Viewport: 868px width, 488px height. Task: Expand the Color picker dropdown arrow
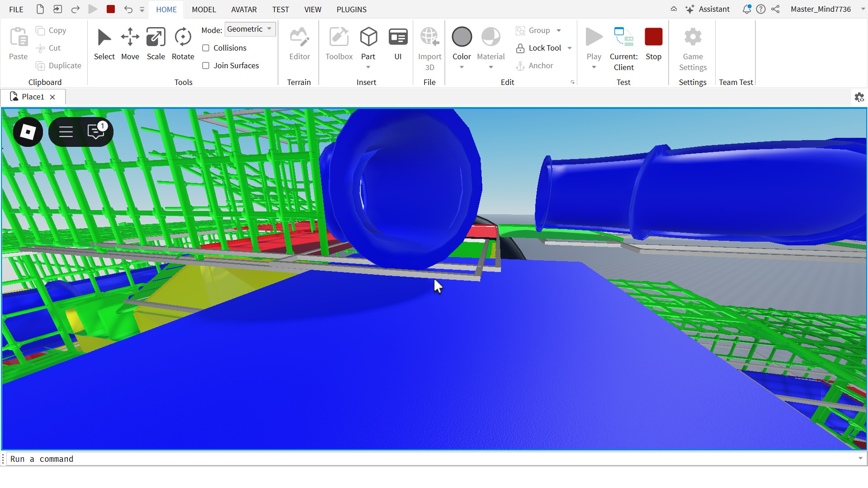462,67
